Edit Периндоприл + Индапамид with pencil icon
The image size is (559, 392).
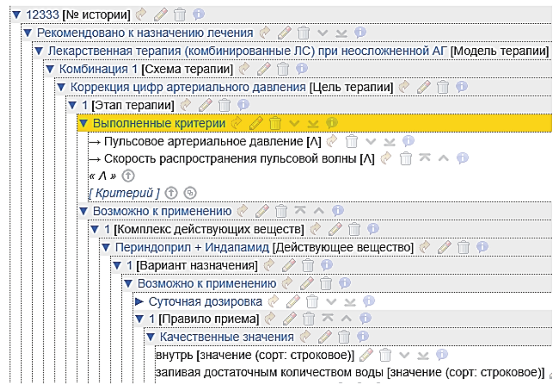pyautogui.click(x=444, y=247)
